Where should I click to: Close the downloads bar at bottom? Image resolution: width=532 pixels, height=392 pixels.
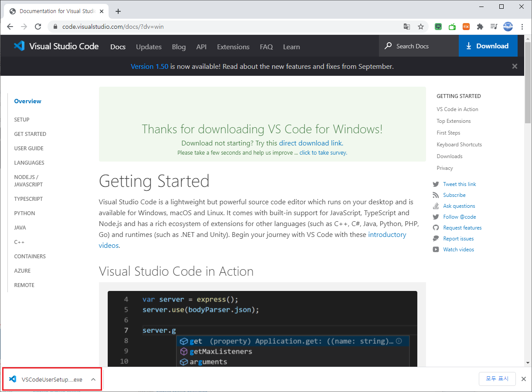tap(524, 379)
